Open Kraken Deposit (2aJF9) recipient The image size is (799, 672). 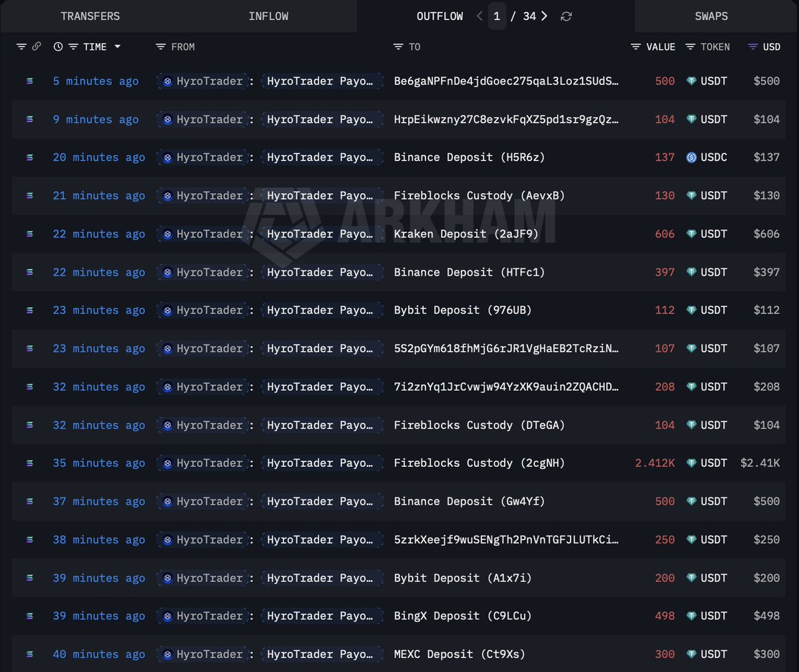click(466, 234)
